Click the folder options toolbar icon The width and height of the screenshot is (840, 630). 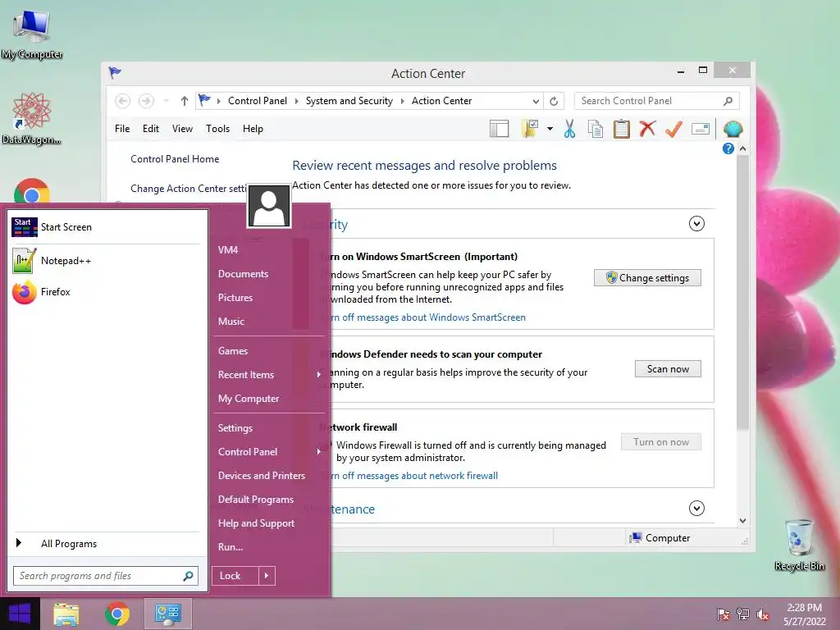click(x=530, y=129)
